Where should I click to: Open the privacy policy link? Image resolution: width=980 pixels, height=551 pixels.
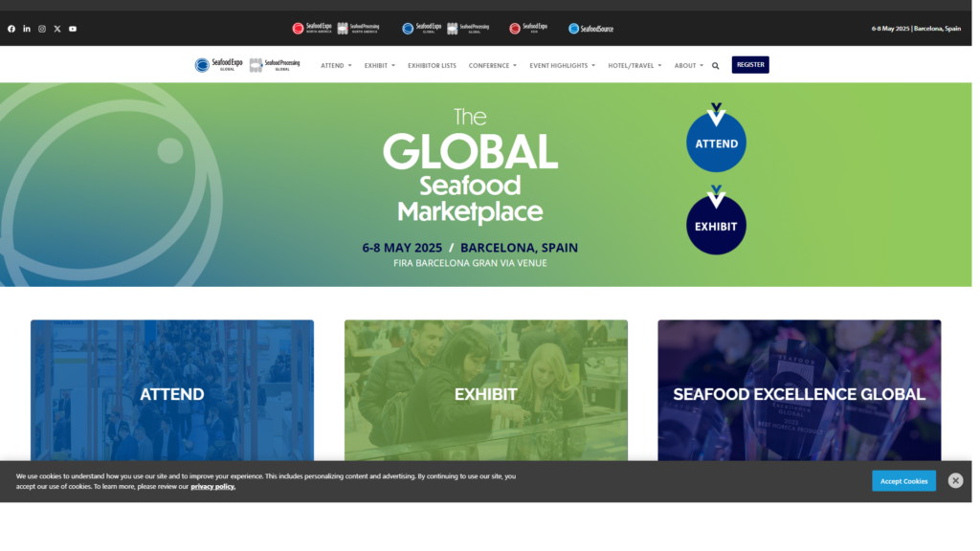(213, 487)
